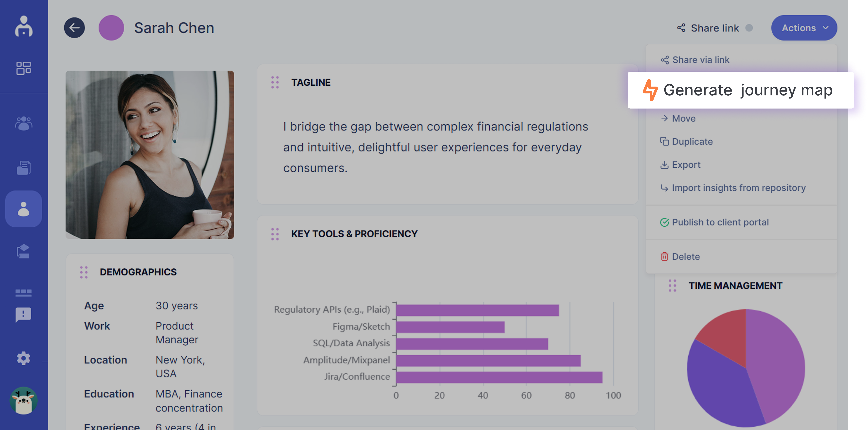
Task: Open settings via the gear icon
Action: point(24,358)
